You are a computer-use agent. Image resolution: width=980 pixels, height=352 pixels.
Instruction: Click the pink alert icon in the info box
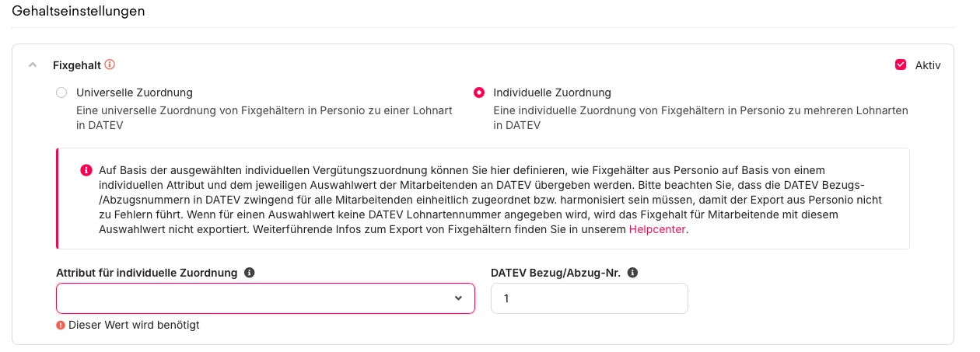click(86, 170)
